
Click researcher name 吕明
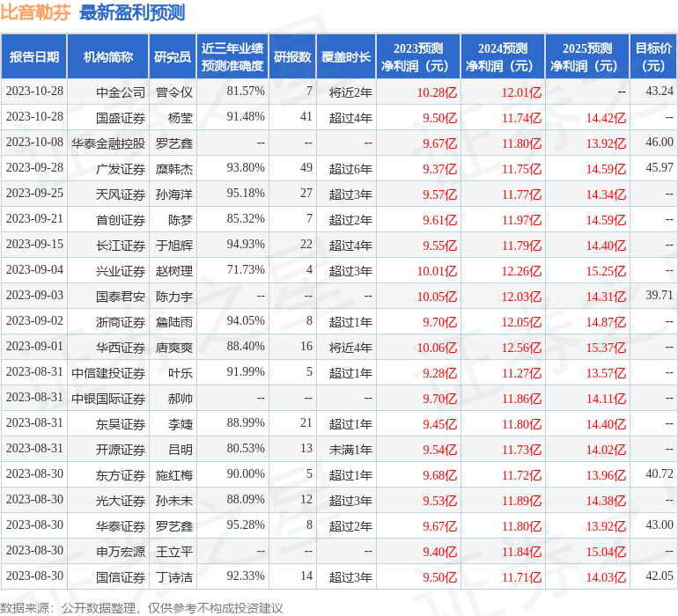click(181, 449)
